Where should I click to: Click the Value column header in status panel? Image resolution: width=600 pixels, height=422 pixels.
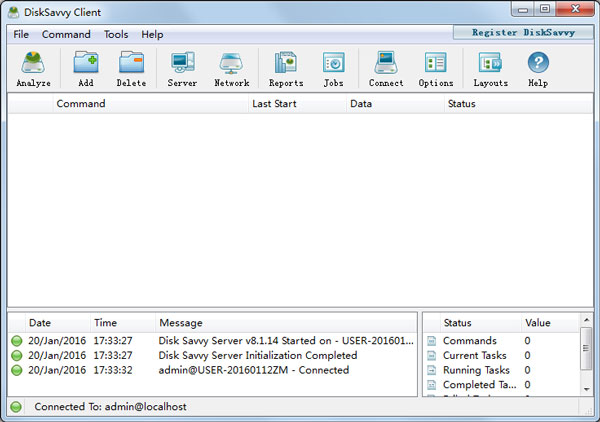tap(550, 323)
